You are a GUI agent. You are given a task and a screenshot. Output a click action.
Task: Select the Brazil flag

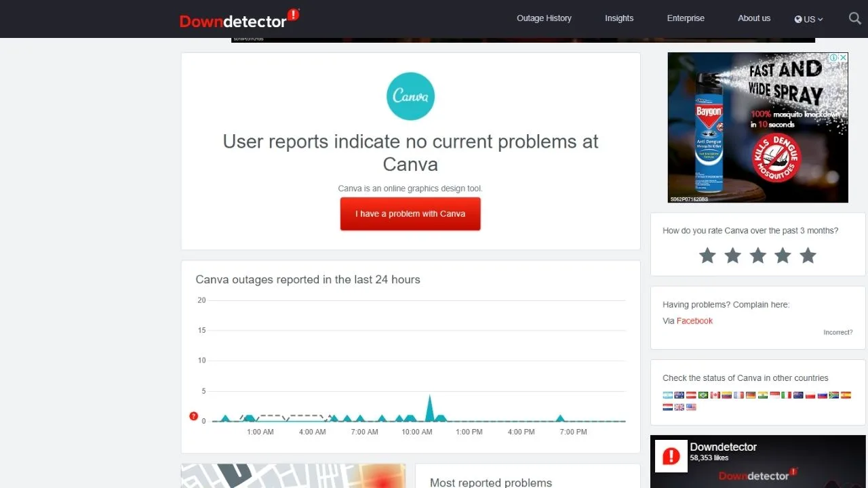coord(703,395)
